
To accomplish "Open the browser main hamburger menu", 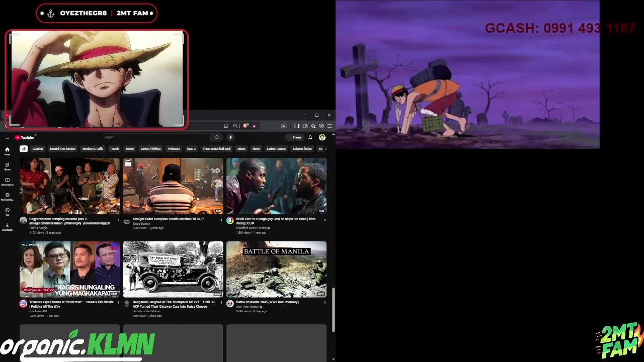I will pyautogui.click(x=330, y=126).
